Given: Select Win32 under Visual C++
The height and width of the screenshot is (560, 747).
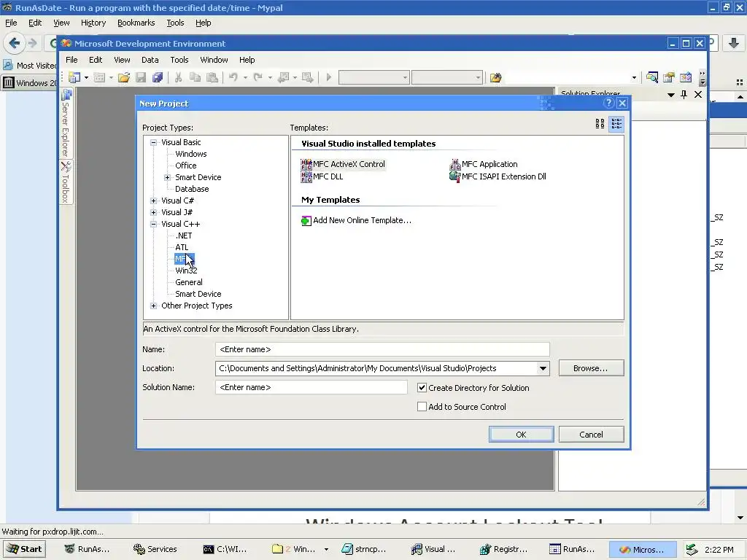Looking at the screenshot, I should [x=186, y=271].
